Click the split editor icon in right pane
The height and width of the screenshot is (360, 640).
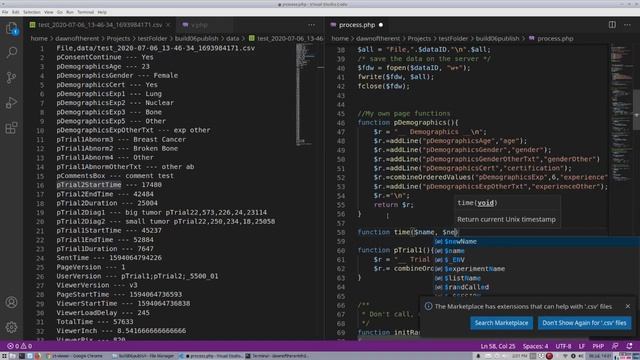pos(612,25)
